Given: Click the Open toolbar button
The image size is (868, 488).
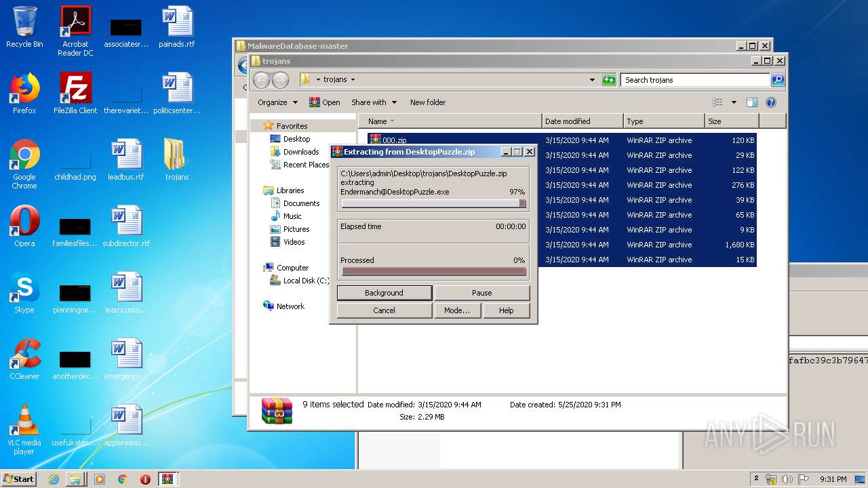Looking at the screenshot, I should coord(324,102).
